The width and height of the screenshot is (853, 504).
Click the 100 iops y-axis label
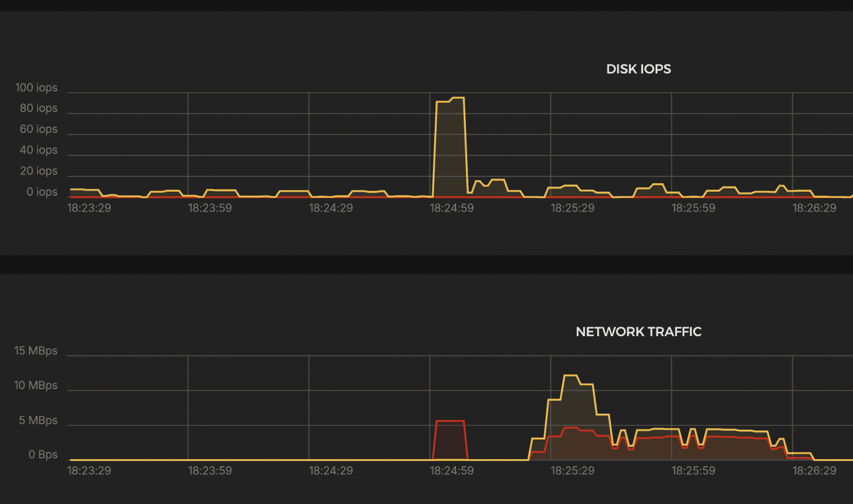(x=36, y=87)
